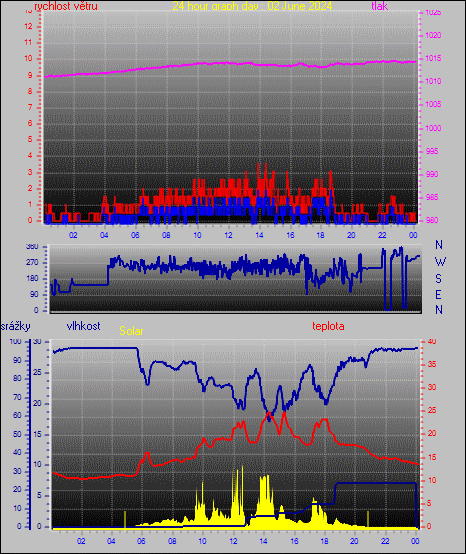Screen dimensions: 466x554
Task: Click the red 'teplota' label
Action: 328,326
